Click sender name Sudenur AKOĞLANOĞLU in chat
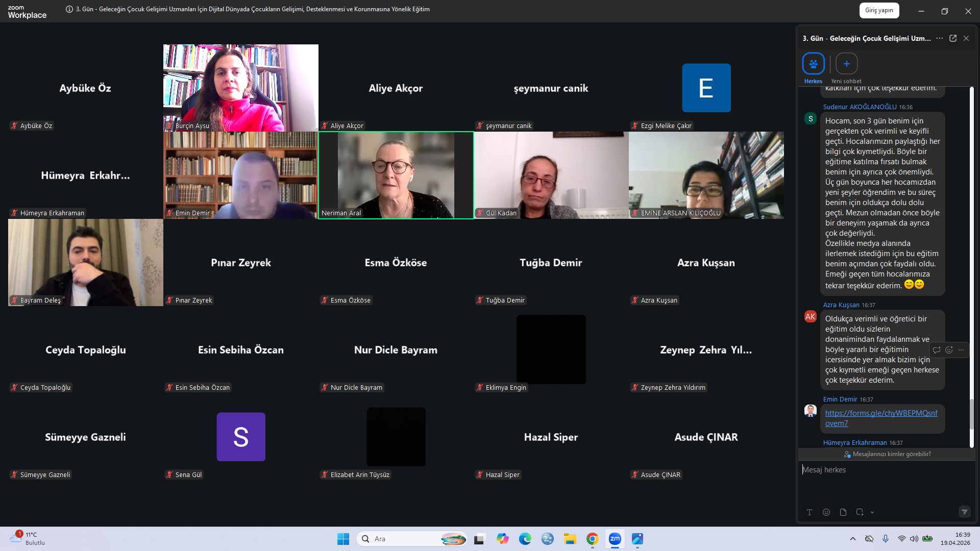The height and width of the screenshot is (551, 980). [860, 107]
